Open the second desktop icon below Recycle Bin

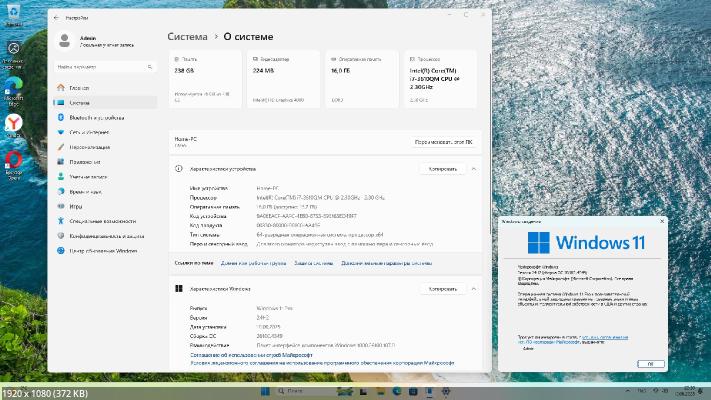pos(13,54)
